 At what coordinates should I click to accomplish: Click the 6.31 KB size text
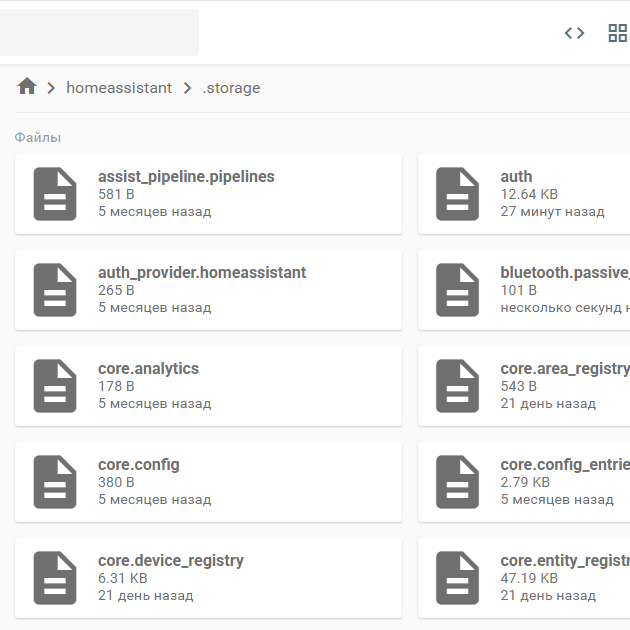tap(123, 579)
